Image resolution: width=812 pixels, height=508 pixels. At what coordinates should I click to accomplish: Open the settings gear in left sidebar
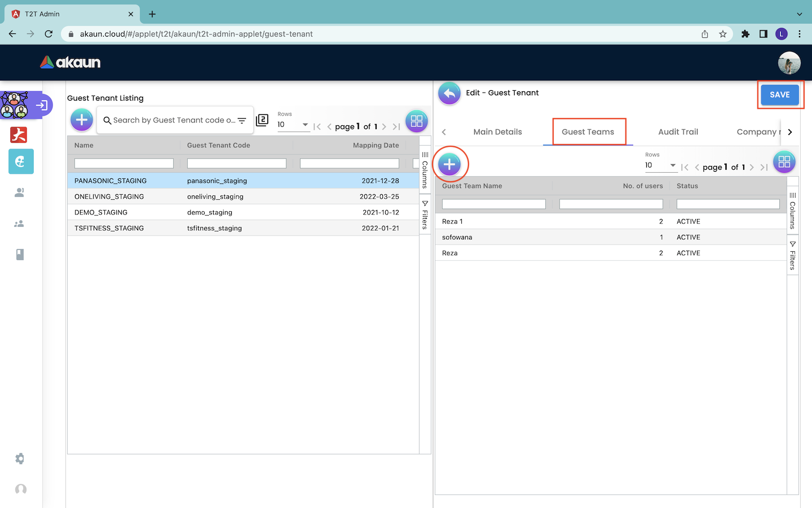pyautogui.click(x=20, y=458)
